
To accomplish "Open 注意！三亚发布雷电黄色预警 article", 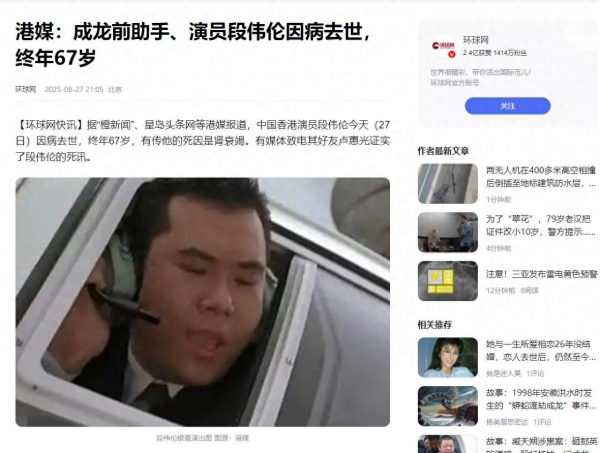I will click(x=542, y=274).
